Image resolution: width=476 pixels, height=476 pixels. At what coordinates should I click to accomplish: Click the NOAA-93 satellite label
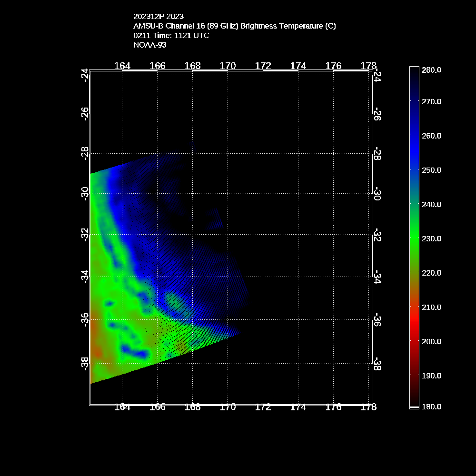(x=150, y=45)
